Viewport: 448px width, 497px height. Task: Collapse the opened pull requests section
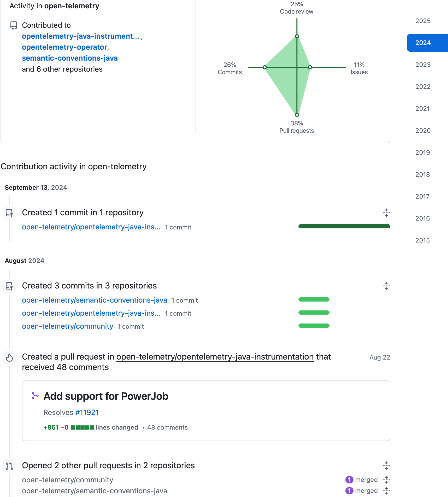[386, 466]
